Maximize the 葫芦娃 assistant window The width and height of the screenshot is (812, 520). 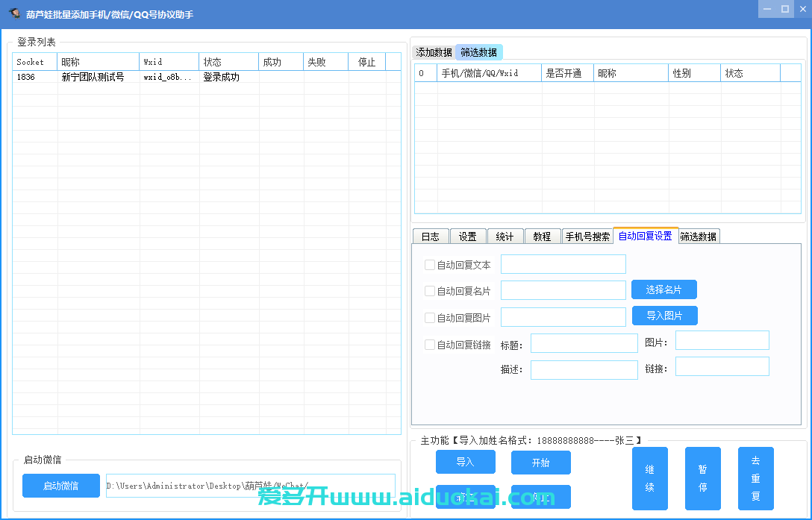[785, 9]
